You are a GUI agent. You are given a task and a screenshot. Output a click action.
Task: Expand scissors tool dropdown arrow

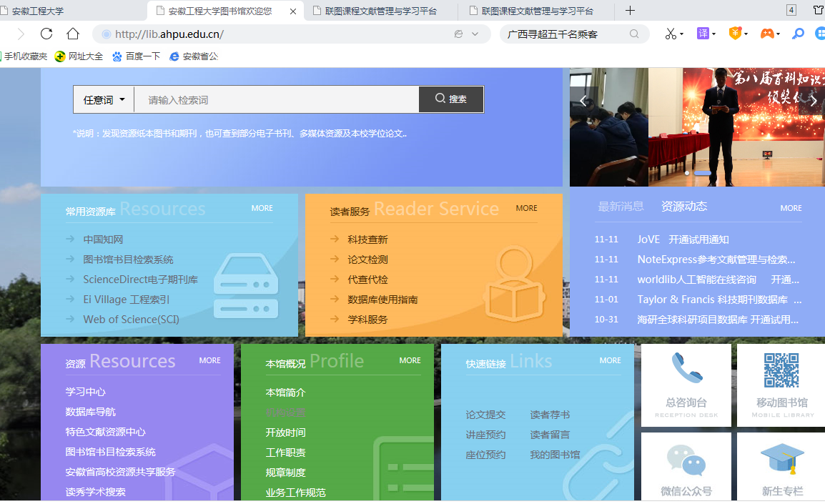coord(682,34)
